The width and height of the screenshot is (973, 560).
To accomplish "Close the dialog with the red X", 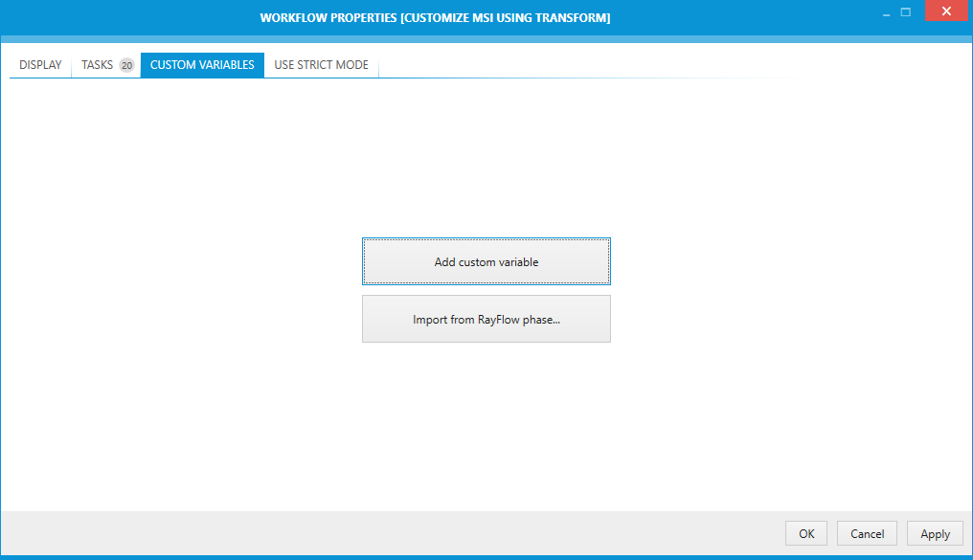I will [946, 11].
